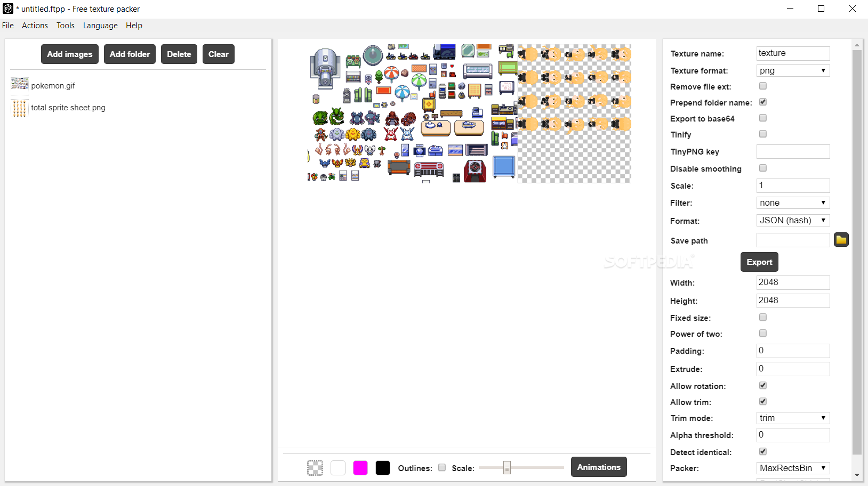
Task: Click the Padding input field
Action: (793, 351)
